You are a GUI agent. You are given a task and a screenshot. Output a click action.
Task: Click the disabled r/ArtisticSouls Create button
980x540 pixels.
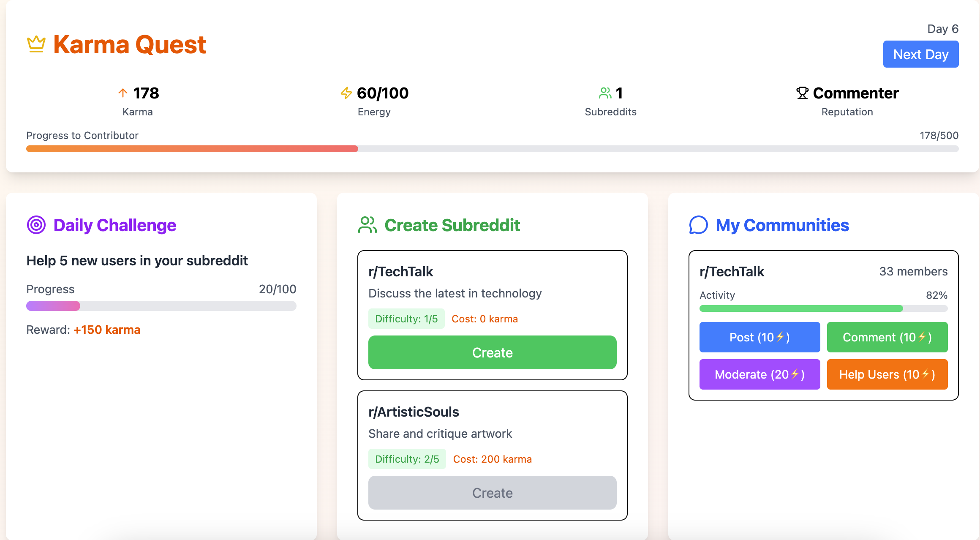492,493
